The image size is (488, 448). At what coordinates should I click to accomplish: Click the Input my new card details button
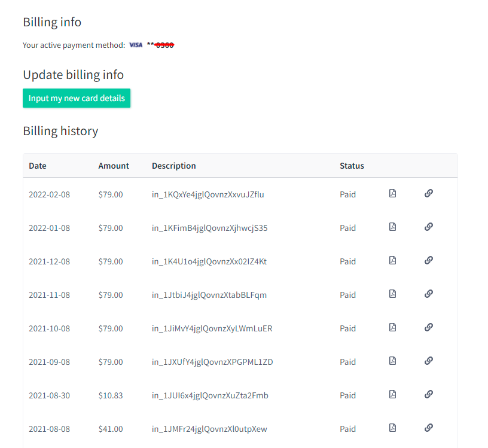tap(77, 98)
